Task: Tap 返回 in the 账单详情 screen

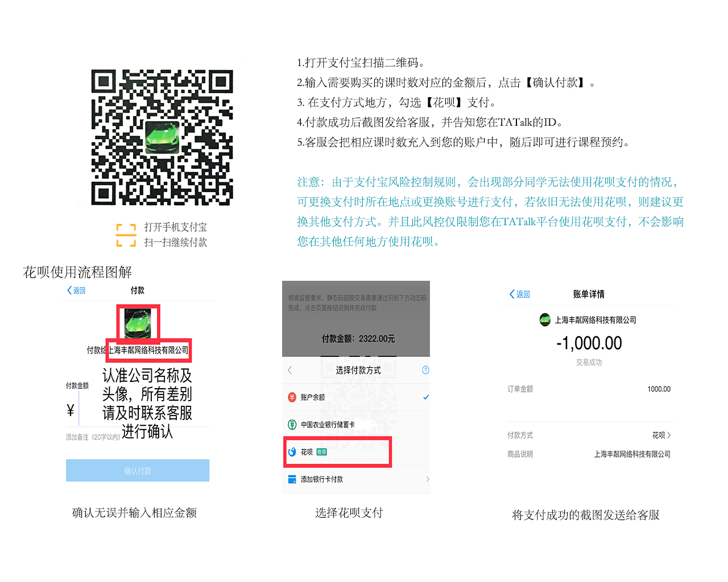Action: click(520, 294)
